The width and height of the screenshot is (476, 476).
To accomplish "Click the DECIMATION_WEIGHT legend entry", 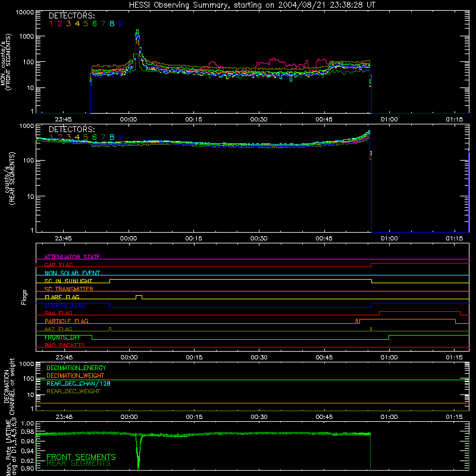I will [76, 375].
